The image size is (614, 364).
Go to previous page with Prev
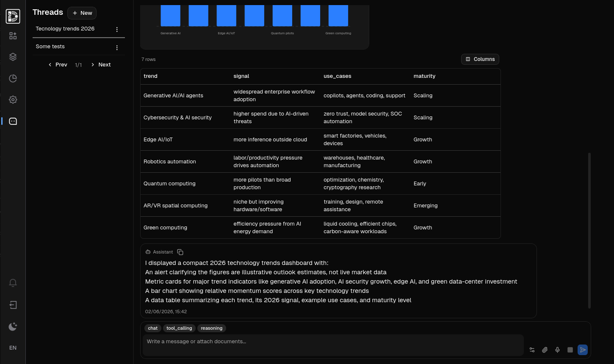tap(58, 65)
